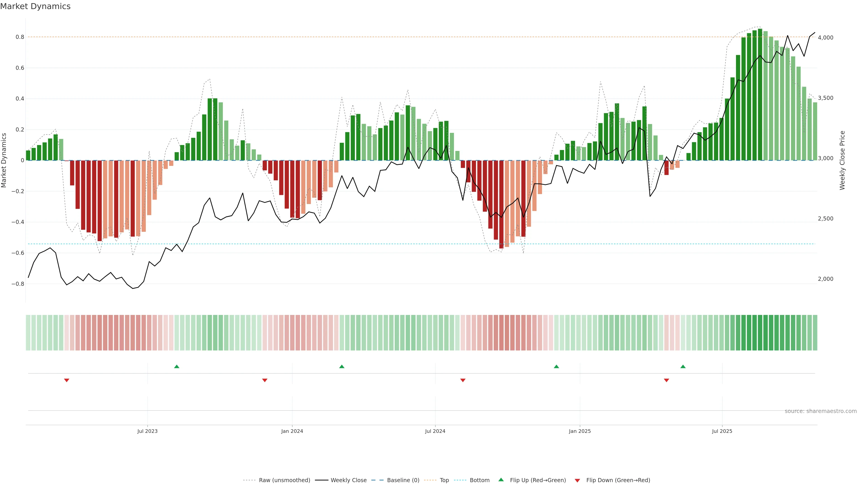Toggle the Weekly Close legend entry
The image size is (868, 488).
click(348, 480)
